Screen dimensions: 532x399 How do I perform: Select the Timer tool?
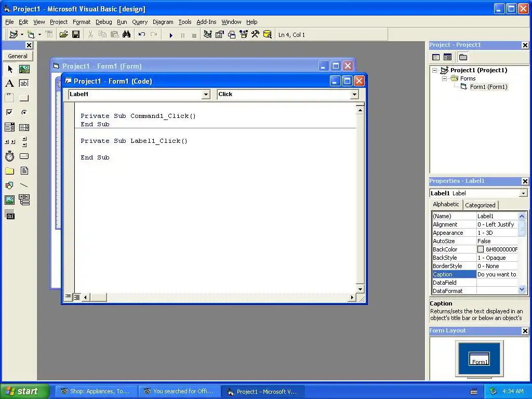pos(10,156)
